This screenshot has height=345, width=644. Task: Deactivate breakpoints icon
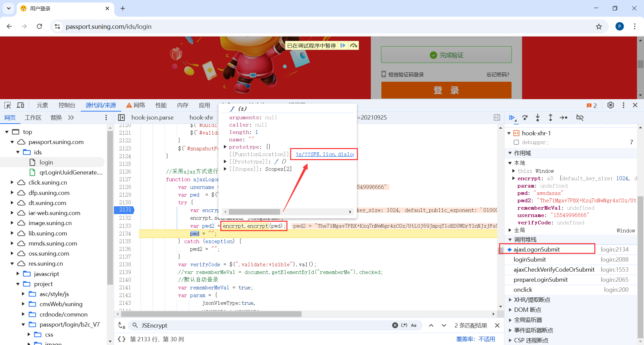[x=580, y=118]
